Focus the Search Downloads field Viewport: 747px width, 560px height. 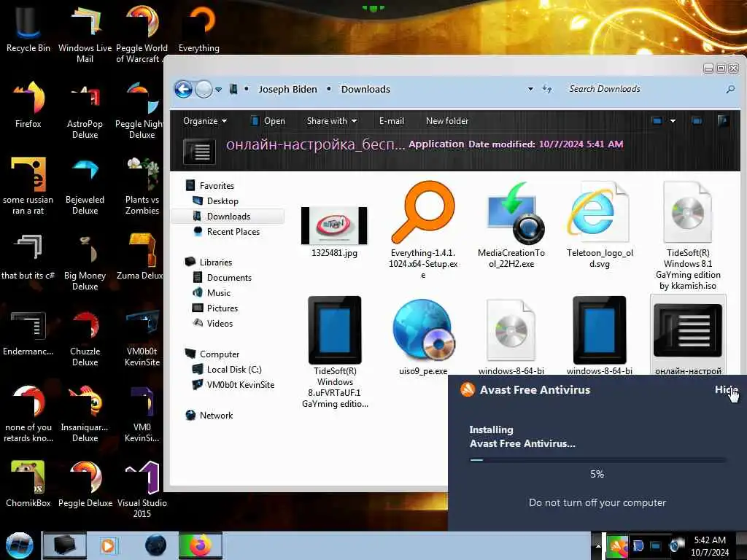click(x=645, y=89)
